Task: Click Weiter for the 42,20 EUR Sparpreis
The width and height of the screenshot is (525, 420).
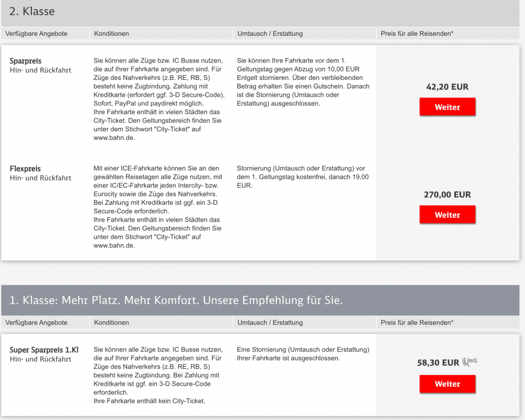Action: click(x=447, y=107)
